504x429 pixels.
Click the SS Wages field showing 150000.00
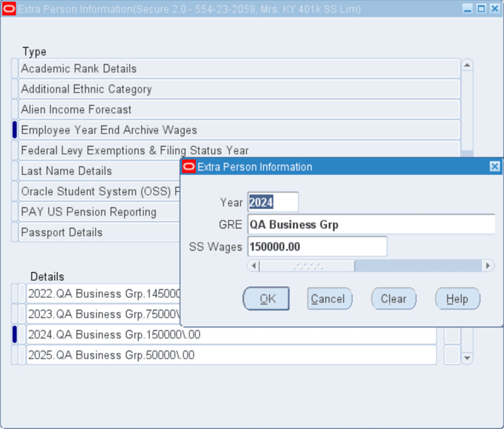point(317,246)
